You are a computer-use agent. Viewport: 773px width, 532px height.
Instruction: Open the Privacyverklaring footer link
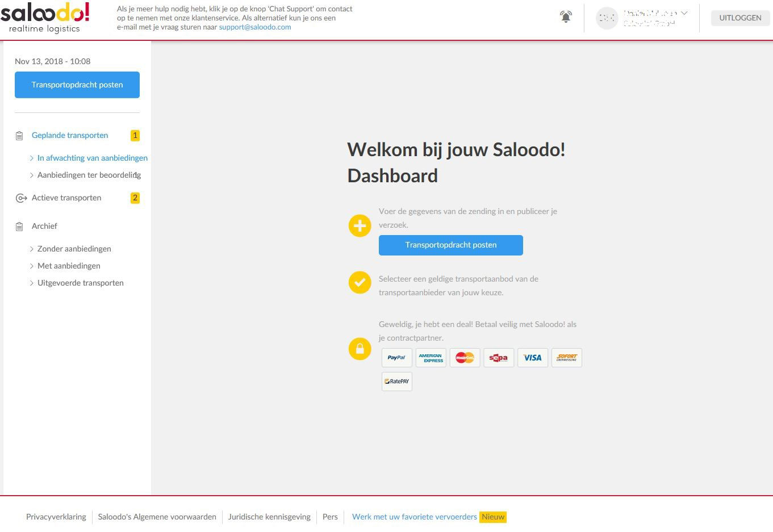(x=56, y=517)
